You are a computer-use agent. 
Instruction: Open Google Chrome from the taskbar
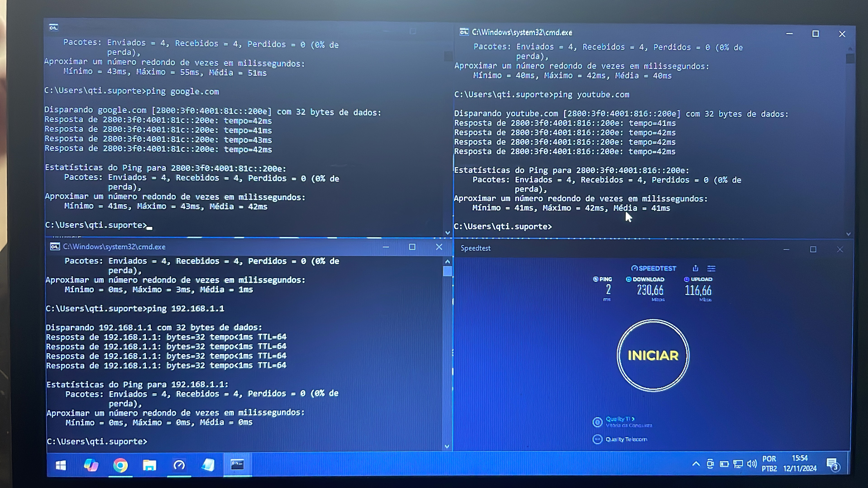point(120,465)
